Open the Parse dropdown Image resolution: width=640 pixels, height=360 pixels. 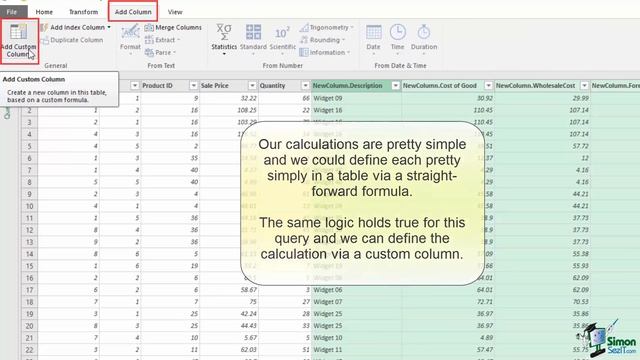tap(160, 52)
